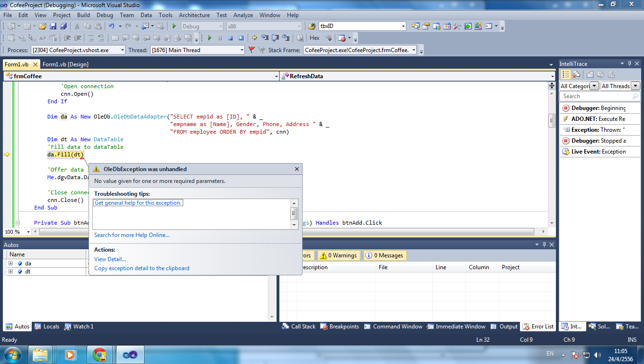
Task: Toggle the 0 Messages filter button
Action: point(385,255)
